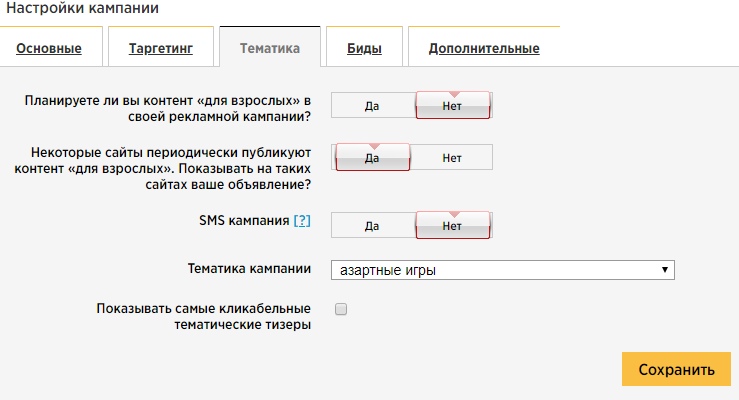
Task: Select Нет for showing ads on adult-content sites
Action: point(452,157)
